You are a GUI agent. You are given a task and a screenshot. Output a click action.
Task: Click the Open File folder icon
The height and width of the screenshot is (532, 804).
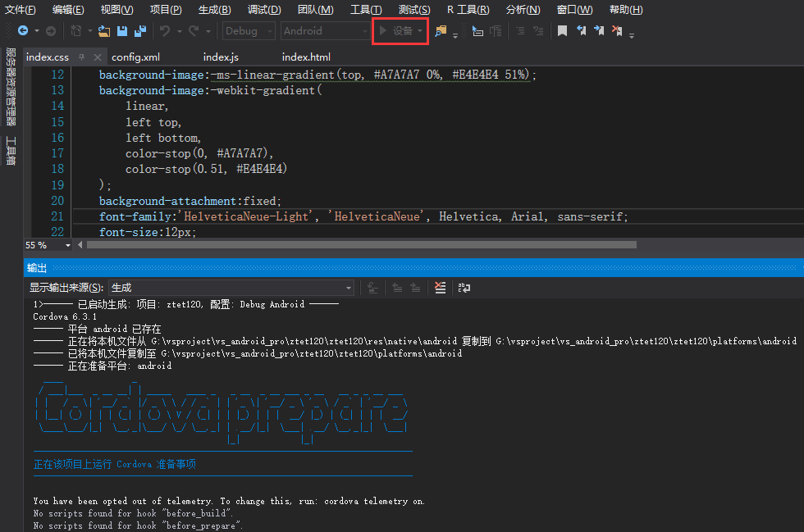pyautogui.click(x=103, y=31)
